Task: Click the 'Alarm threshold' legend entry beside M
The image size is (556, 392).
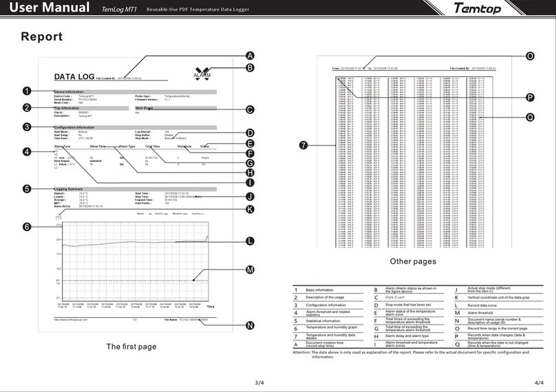Action: [480, 313]
